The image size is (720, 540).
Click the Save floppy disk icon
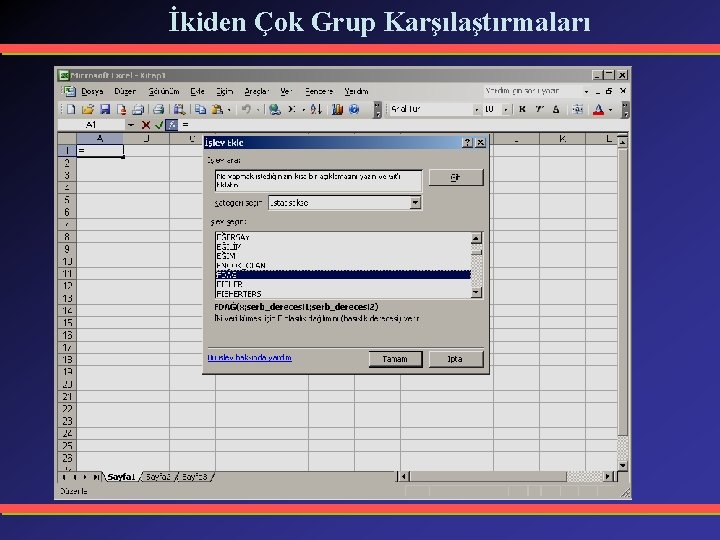coord(105,109)
